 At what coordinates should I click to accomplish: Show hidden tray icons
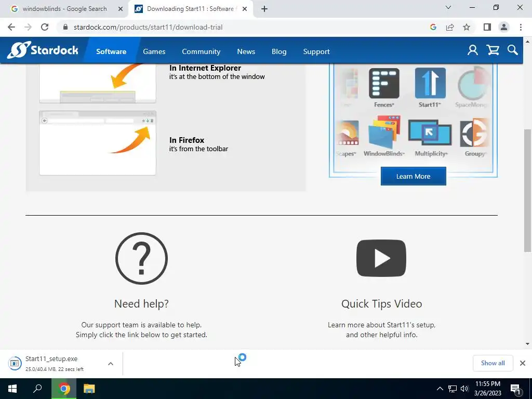pos(440,389)
